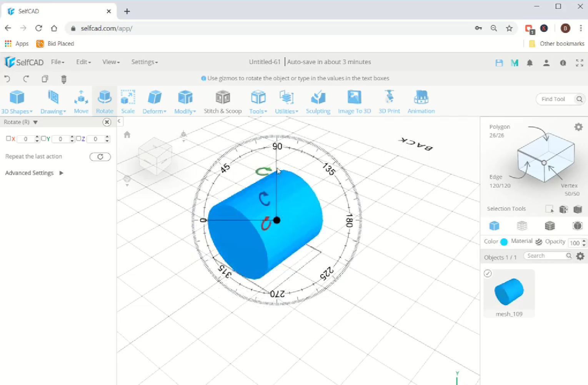Open the 3D Print tool
Screen dimensions: 588x385
389,102
